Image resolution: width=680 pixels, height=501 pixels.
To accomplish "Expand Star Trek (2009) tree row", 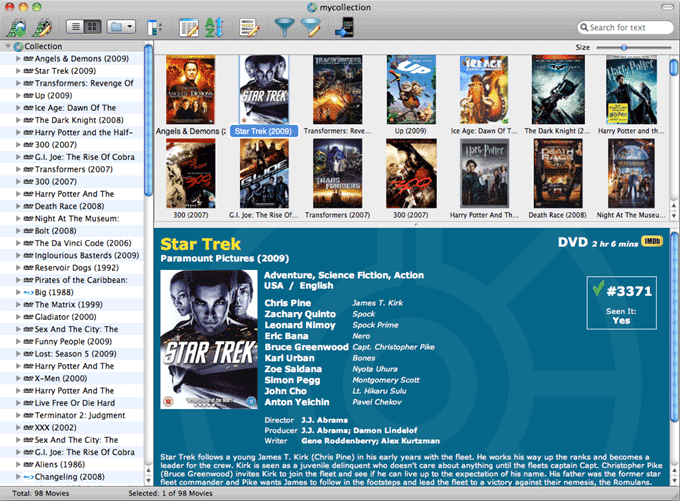I will coord(18,71).
